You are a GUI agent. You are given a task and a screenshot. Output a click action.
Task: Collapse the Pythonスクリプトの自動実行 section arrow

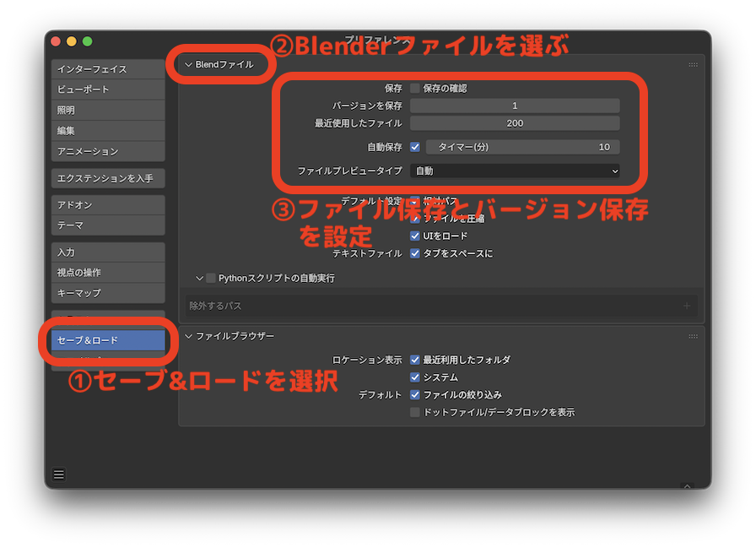coord(199,279)
